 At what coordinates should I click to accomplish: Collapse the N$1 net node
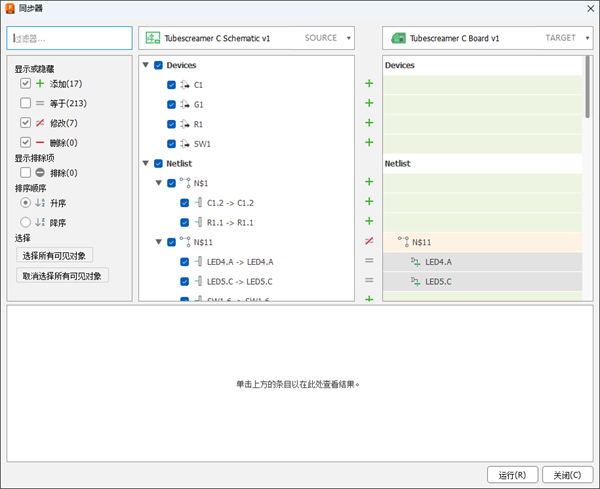[159, 183]
